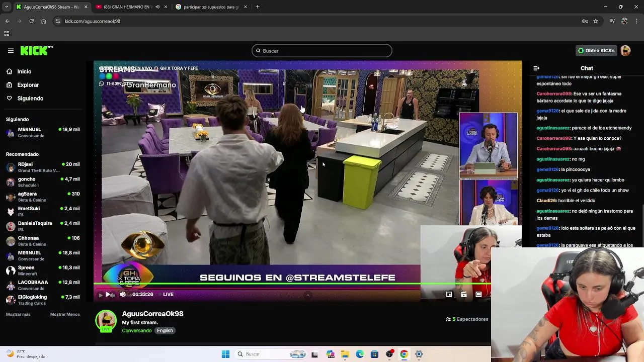
Task: Bookmark this page with the star
Action: (x=596, y=21)
